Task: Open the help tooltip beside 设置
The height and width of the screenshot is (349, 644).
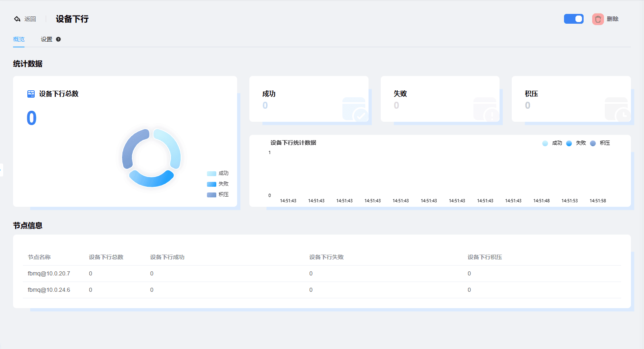Action: (x=58, y=39)
